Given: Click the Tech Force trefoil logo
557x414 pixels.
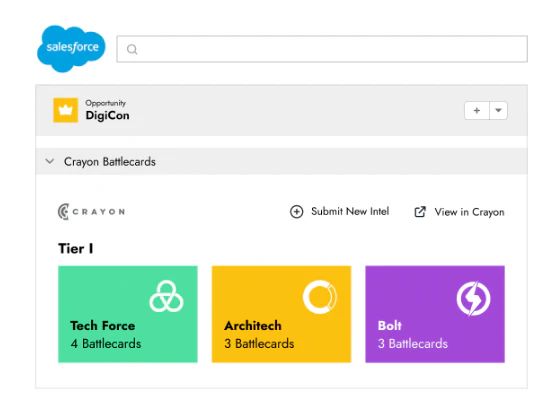Looking at the screenshot, I should [x=166, y=297].
